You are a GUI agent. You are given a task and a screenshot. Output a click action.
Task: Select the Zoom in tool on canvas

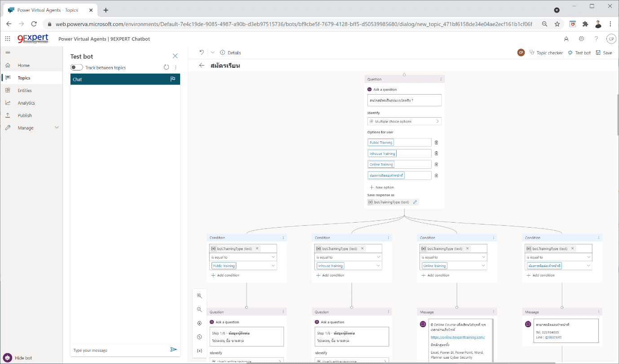(199, 295)
